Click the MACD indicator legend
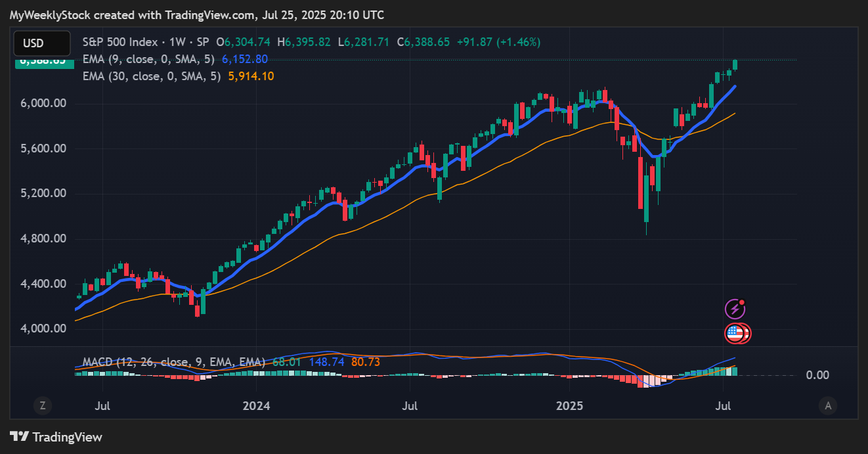Screen dimensions: 868x454 pyautogui.click(x=174, y=362)
